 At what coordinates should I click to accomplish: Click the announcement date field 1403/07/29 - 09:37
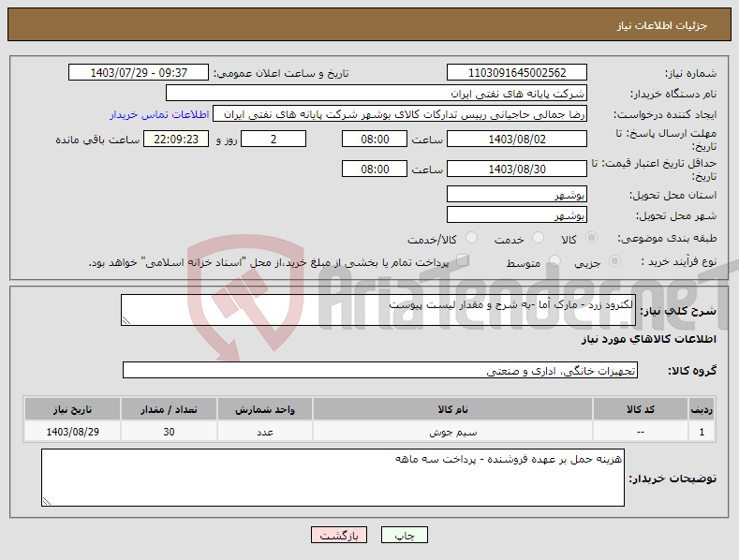click(x=139, y=73)
